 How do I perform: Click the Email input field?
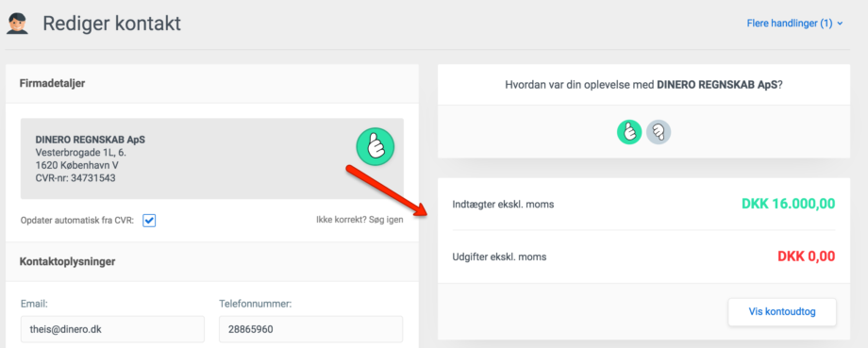click(112, 330)
